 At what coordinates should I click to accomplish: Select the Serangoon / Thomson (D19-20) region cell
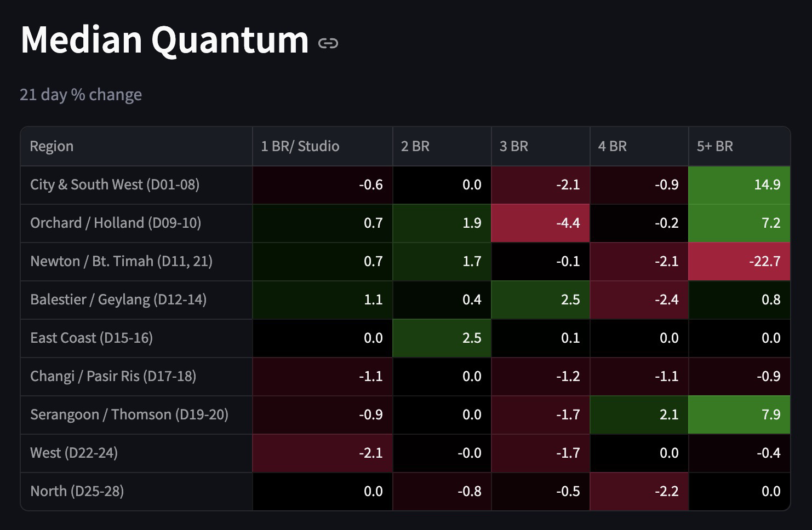pos(129,414)
